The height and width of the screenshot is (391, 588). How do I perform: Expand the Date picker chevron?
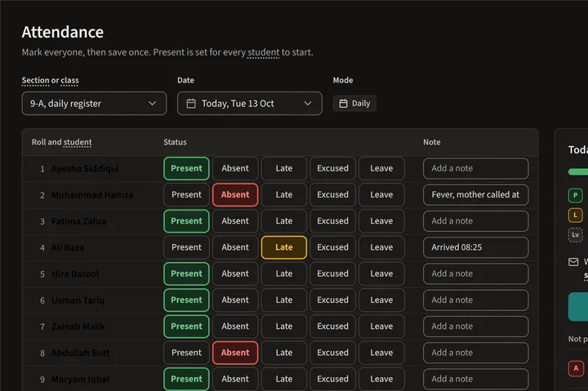click(x=308, y=104)
